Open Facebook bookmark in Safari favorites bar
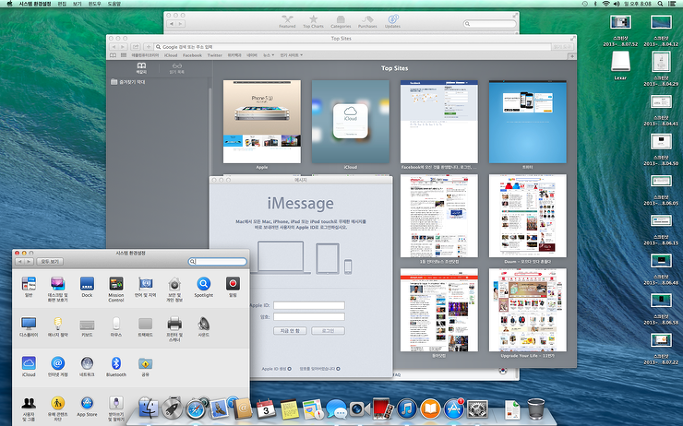Image resolution: width=683 pixels, height=426 pixels. tap(192, 55)
